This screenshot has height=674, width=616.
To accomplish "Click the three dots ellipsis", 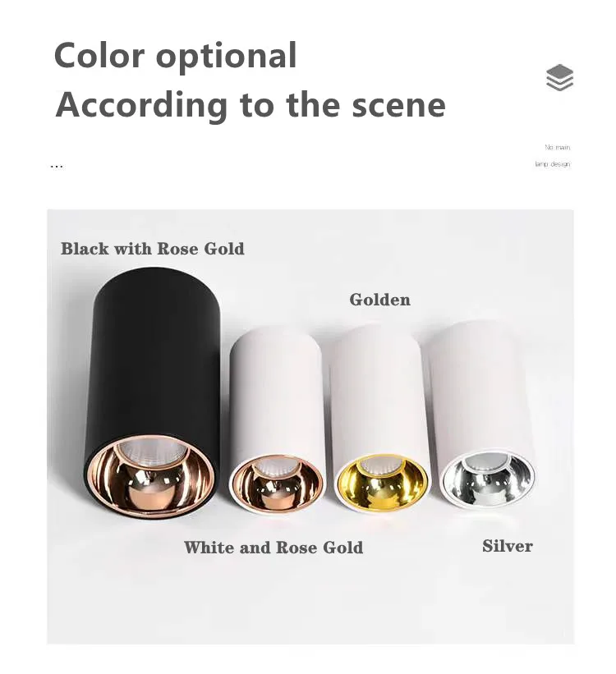I will (x=57, y=167).
